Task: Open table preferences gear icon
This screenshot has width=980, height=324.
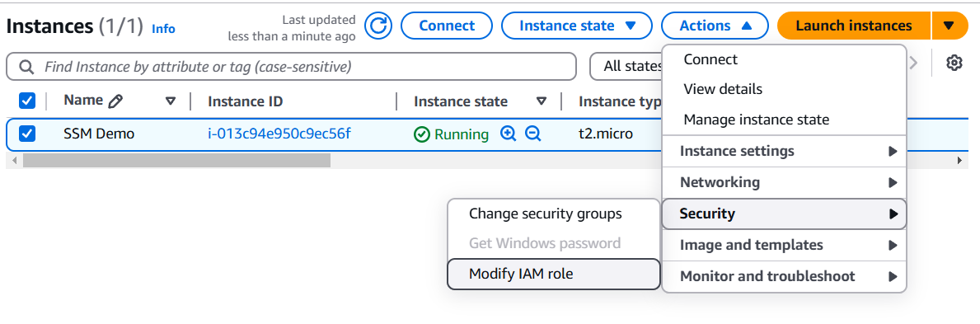Action: tap(954, 63)
